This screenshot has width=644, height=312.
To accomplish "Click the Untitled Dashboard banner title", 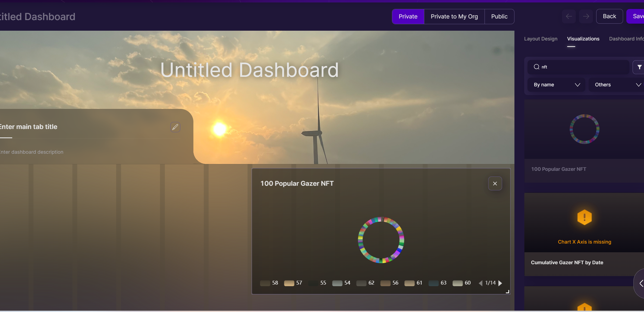I will pos(249,70).
